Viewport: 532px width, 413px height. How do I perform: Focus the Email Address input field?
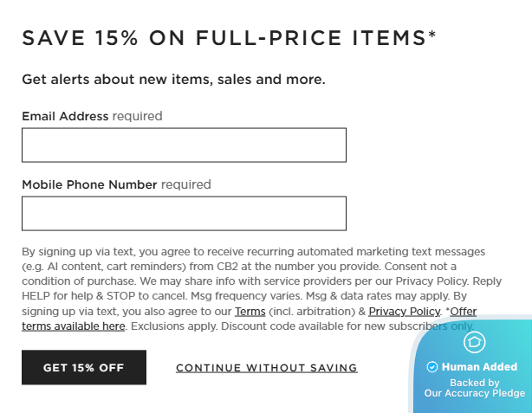point(184,145)
